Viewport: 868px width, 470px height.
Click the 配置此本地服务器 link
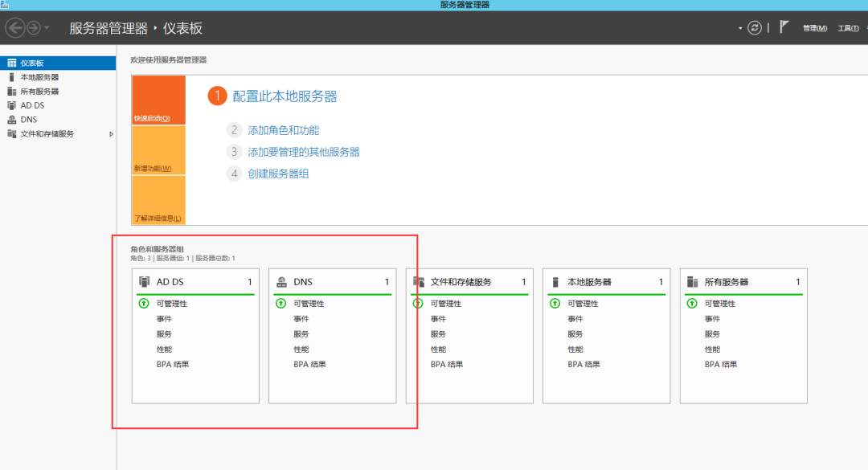[285, 96]
